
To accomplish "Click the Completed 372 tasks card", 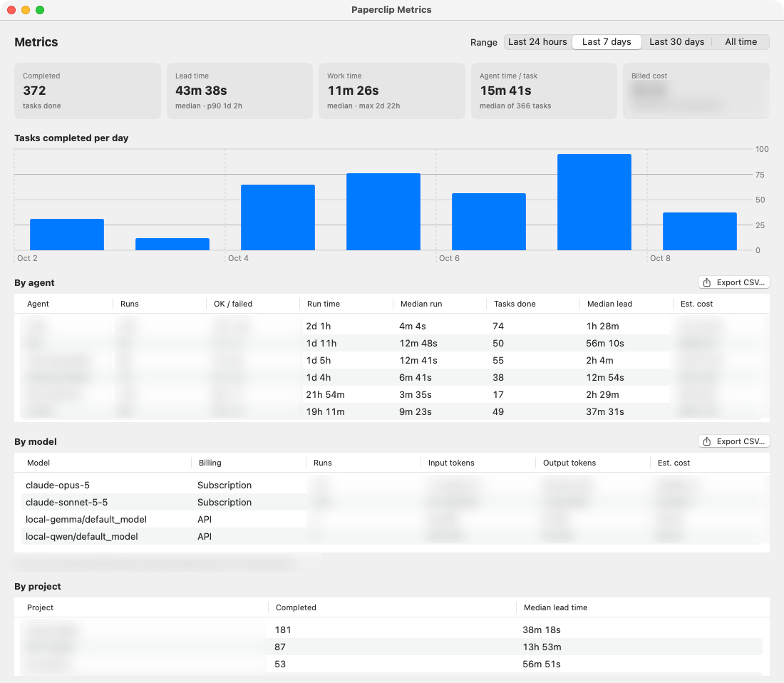I will click(x=88, y=91).
